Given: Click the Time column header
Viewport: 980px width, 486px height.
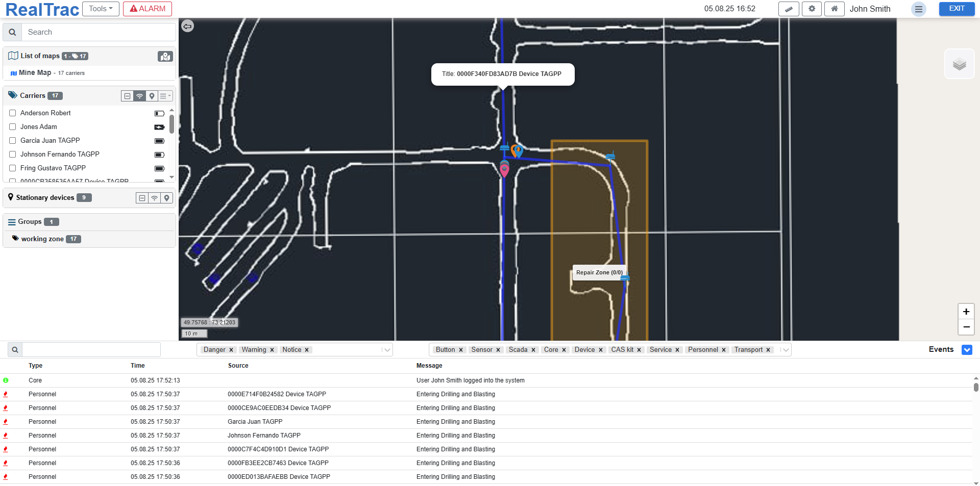Looking at the screenshot, I should [x=138, y=366].
